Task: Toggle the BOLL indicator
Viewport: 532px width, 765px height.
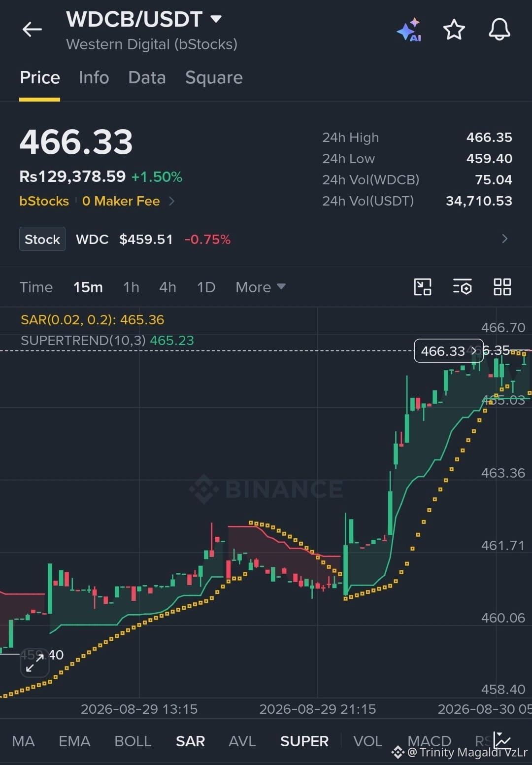Action: [133, 741]
